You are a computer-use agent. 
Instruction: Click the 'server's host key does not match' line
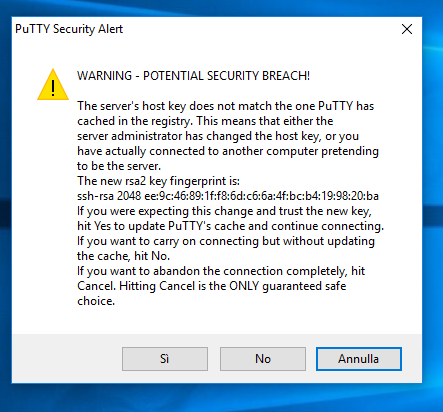pos(226,106)
